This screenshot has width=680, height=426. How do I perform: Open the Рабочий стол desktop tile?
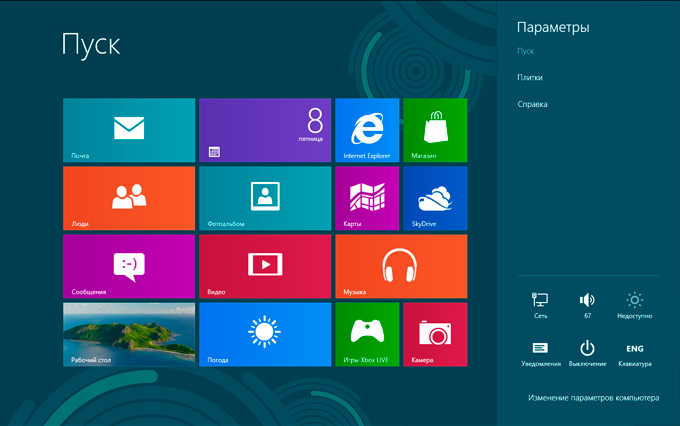[129, 334]
